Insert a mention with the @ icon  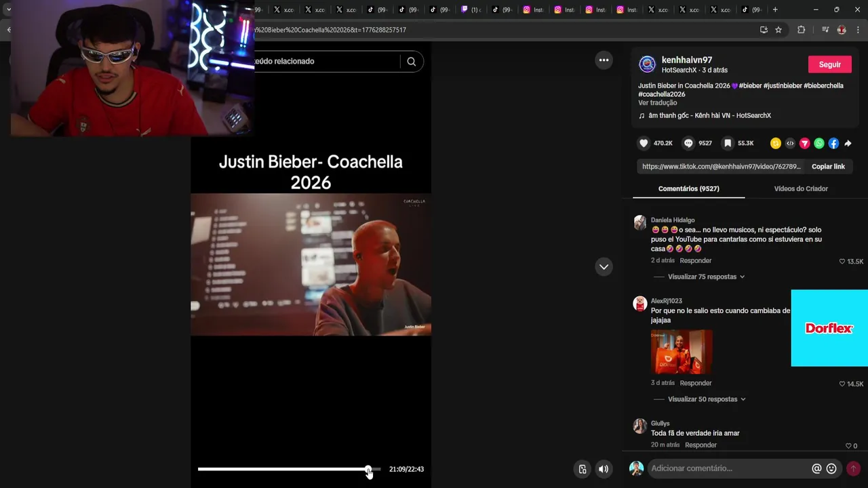click(x=816, y=468)
